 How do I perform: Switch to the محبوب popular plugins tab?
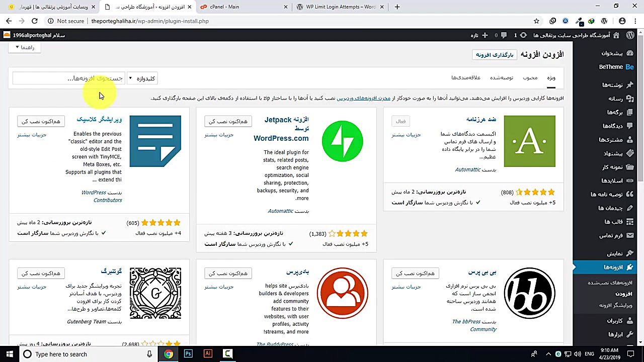[530, 78]
